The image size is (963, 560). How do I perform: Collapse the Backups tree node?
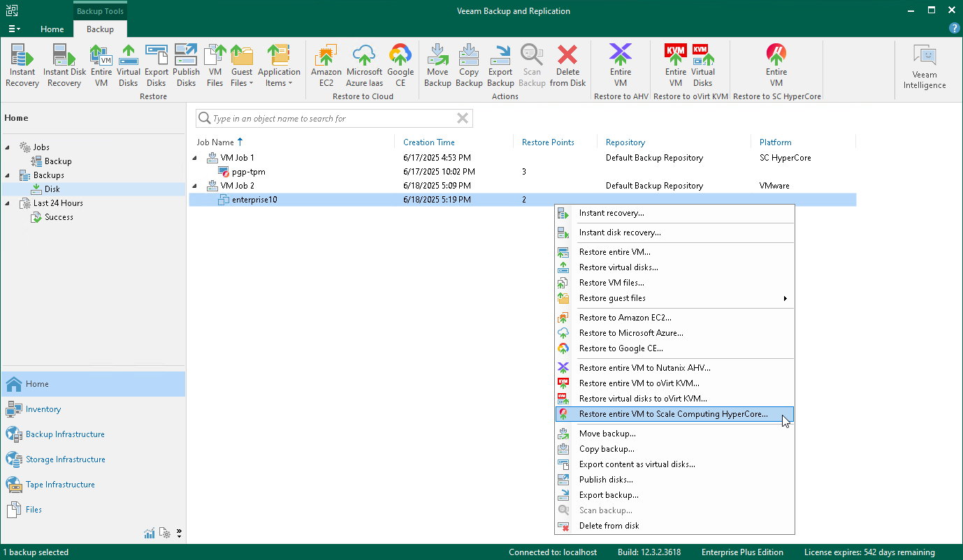(8, 175)
